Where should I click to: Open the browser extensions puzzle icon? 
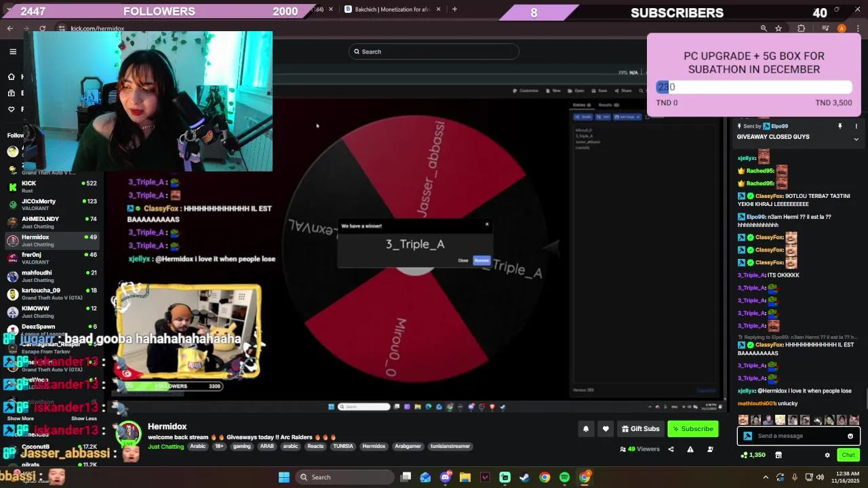[802, 28]
